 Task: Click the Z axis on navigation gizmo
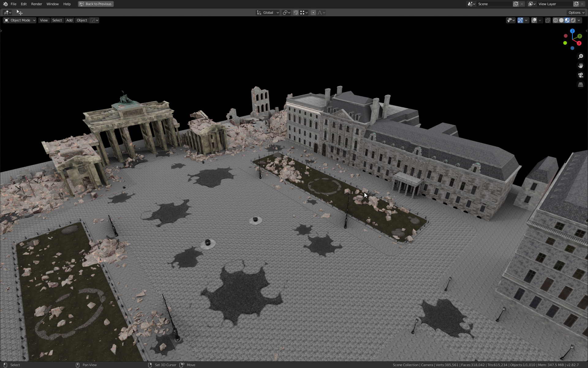[x=572, y=31]
